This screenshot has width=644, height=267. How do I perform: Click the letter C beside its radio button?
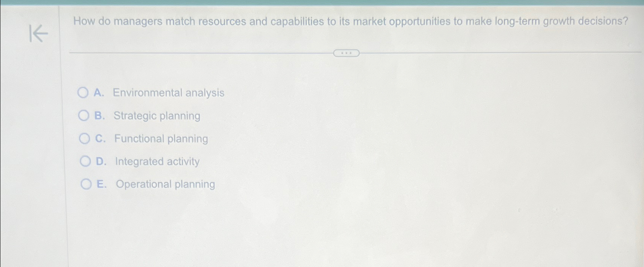(100, 138)
